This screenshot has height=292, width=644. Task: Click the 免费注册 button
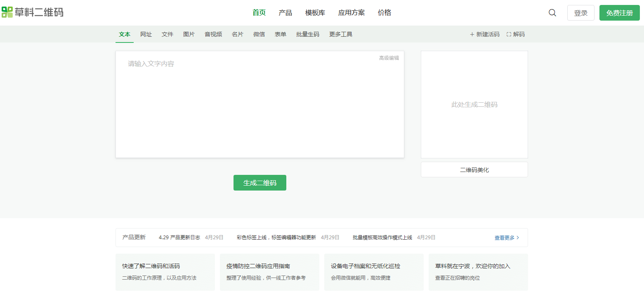tap(619, 12)
